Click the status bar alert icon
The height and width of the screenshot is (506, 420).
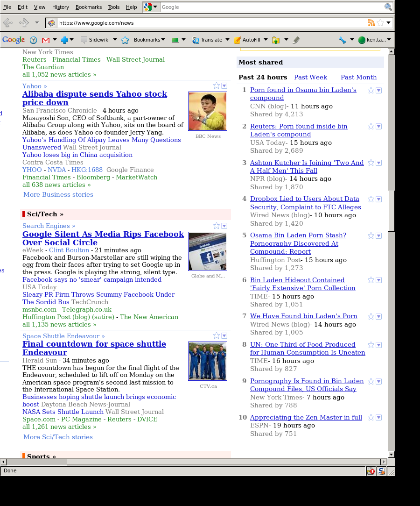[371, 471]
